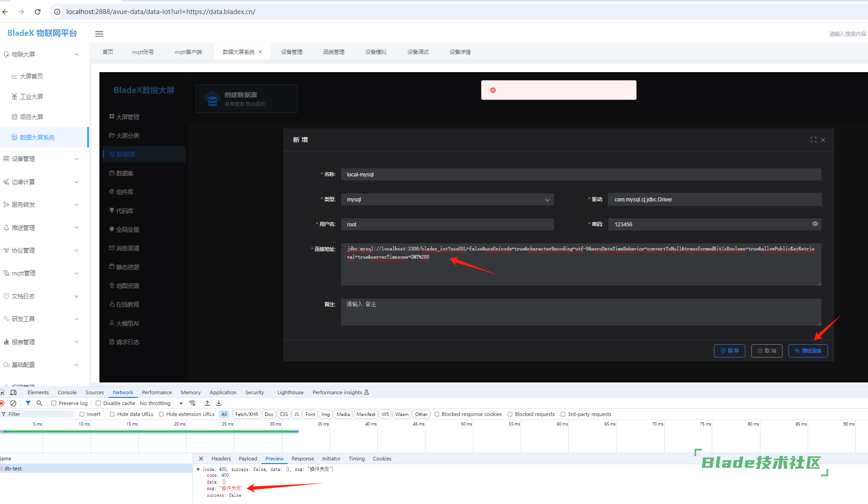Viewport: 868px width, 504px height.
Task: Check Blocked response cookies
Action: coord(437,414)
